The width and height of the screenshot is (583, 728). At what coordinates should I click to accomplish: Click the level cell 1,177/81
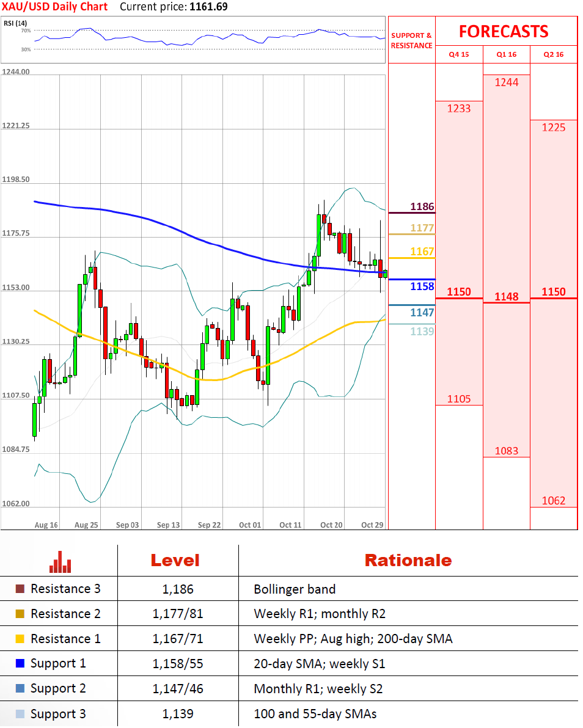178,614
